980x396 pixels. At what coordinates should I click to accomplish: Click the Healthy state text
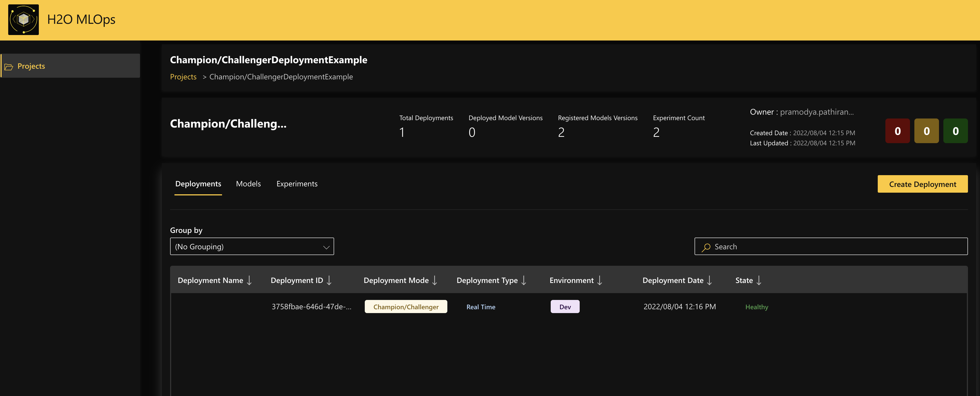757,307
